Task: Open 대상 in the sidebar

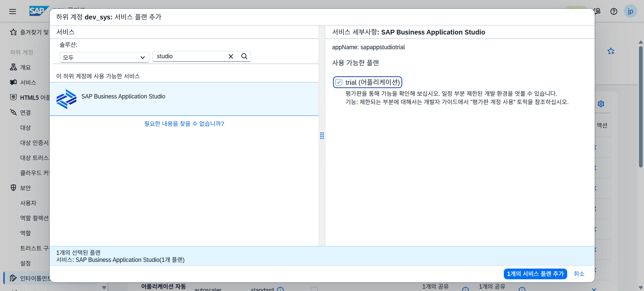Action: pyautogui.click(x=25, y=128)
